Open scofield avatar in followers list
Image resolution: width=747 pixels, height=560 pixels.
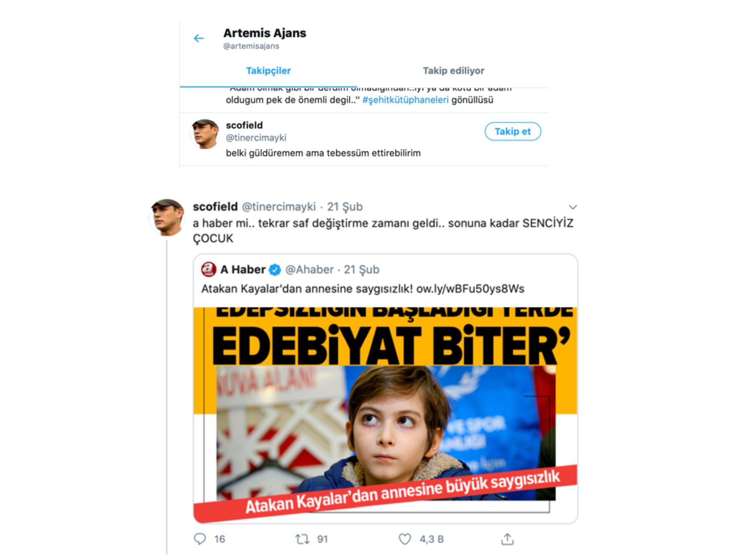tap(204, 134)
